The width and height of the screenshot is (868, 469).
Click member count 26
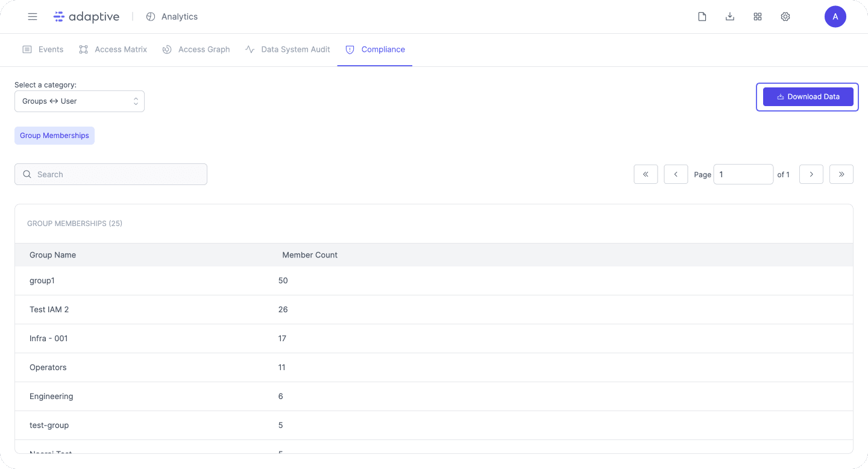(283, 310)
